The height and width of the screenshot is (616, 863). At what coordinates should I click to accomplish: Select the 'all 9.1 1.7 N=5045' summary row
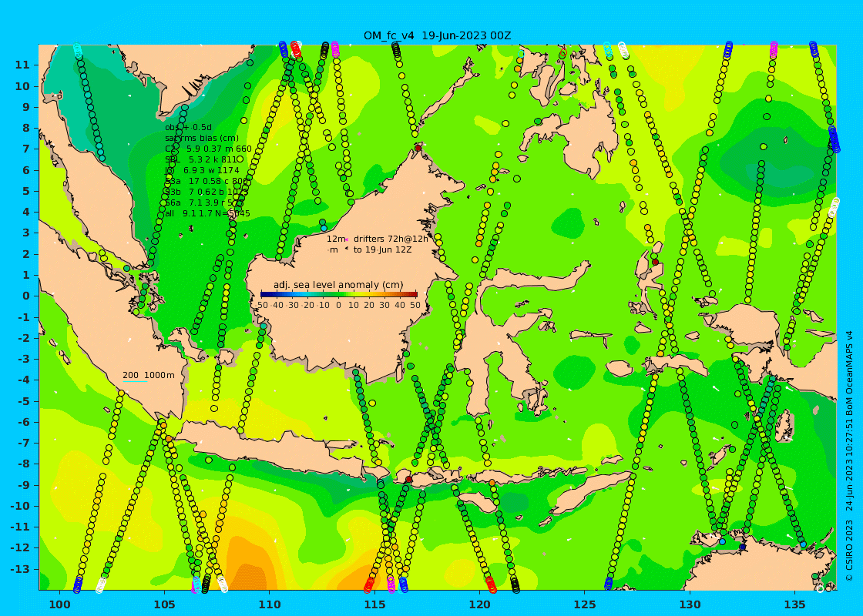click(x=207, y=213)
